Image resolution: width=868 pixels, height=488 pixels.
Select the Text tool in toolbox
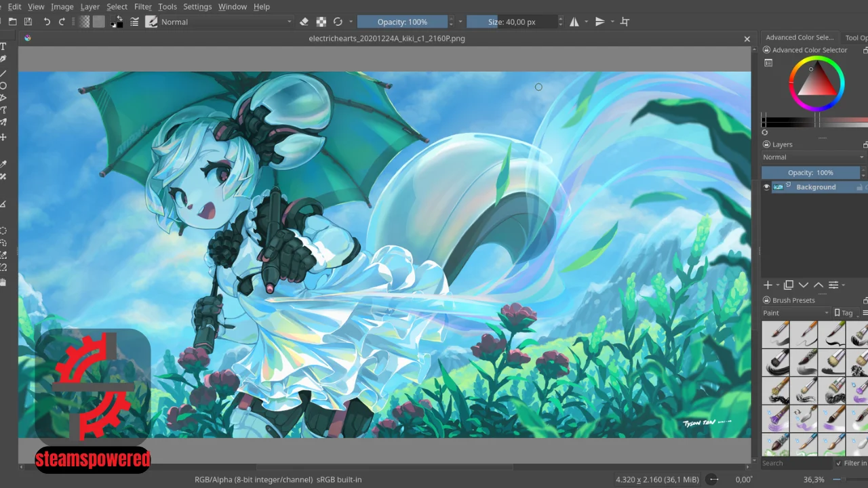3,46
